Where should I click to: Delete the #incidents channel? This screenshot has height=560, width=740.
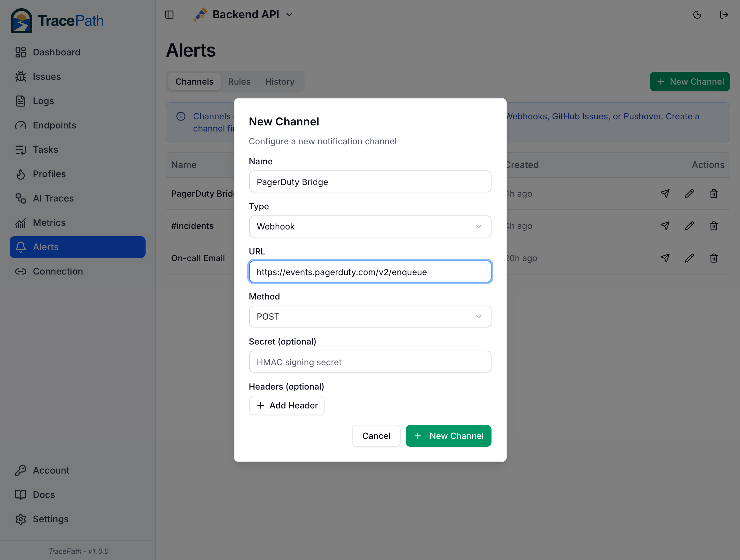(714, 226)
